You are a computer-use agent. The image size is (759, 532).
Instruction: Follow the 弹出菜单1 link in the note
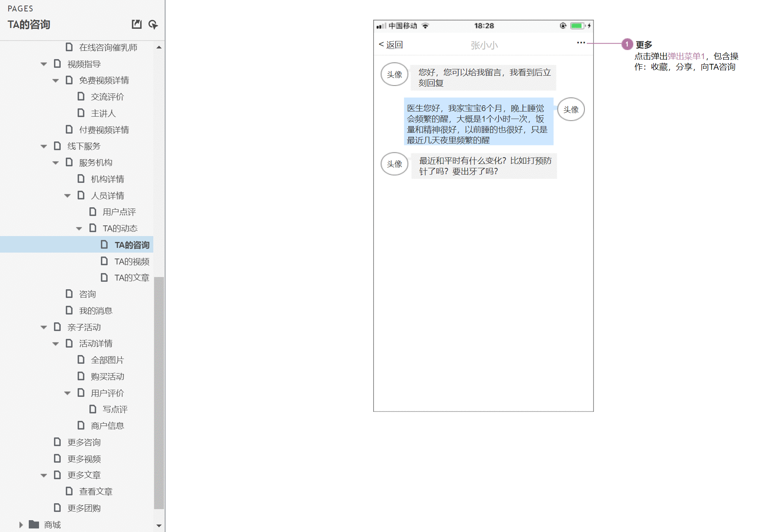[686, 56]
